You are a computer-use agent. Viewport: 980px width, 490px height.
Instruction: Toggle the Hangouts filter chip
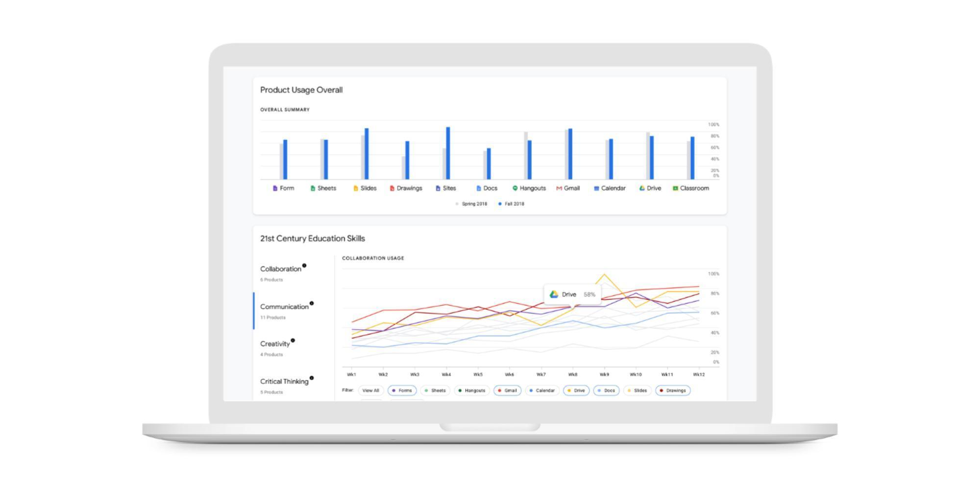coord(472,391)
